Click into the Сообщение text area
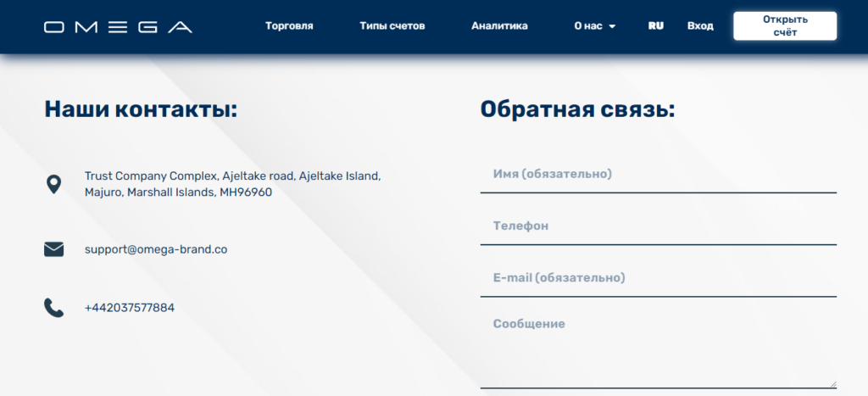This screenshot has width=868, height=396. 658,350
